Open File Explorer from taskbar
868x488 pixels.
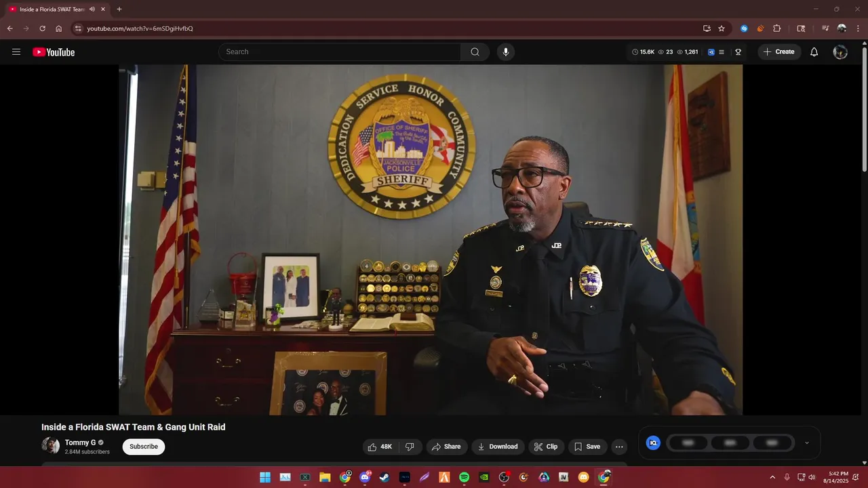325,477
